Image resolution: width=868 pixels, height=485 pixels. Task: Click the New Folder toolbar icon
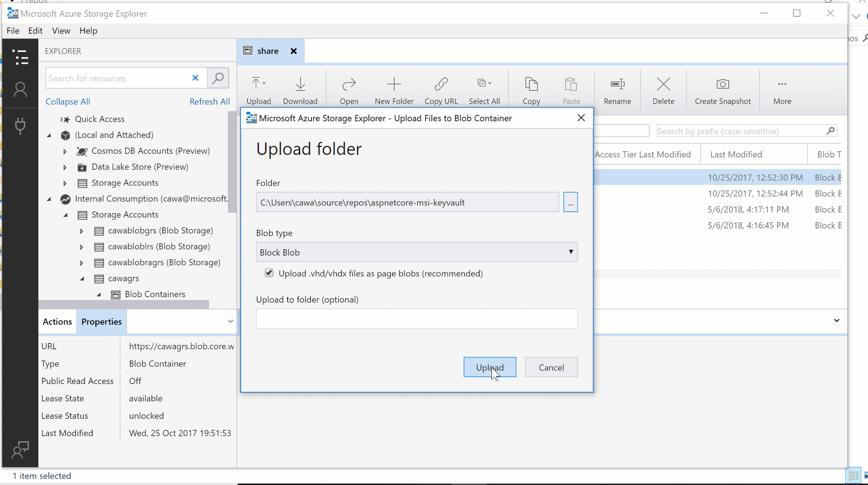pos(394,85)
